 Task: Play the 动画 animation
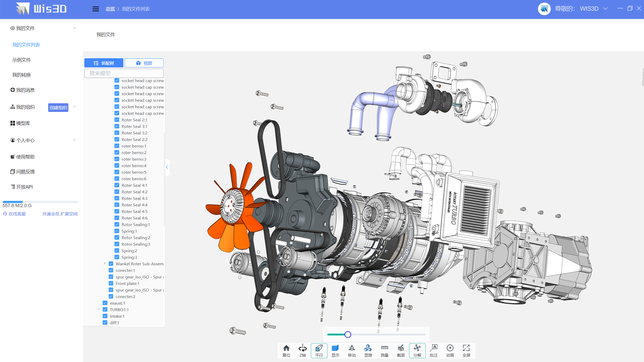click(x=450, y=351)
